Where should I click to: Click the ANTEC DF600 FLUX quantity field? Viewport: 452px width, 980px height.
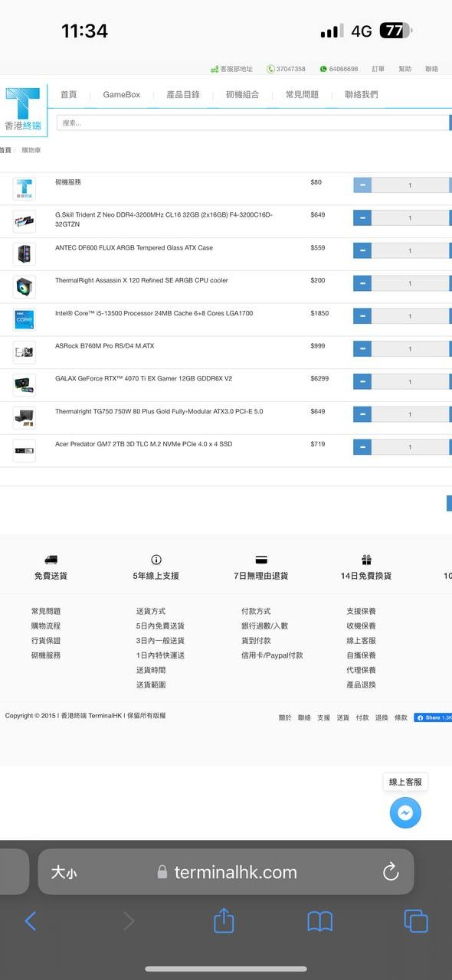pyautogui.click(x=410, y=250)
